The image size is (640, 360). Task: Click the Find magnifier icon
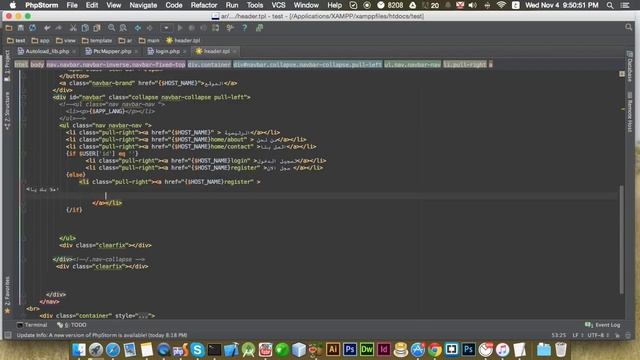111,28
